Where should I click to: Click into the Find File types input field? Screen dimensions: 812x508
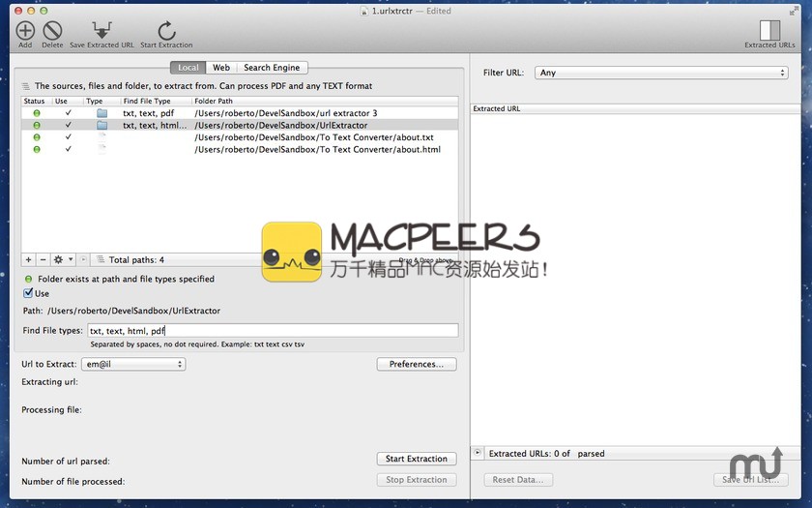273,330
